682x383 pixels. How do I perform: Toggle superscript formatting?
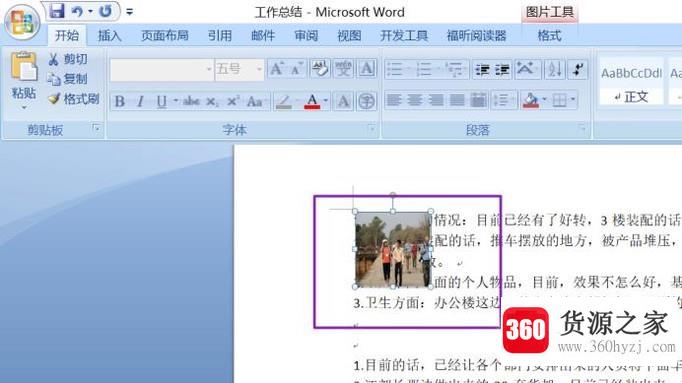(x=233, y=102)
